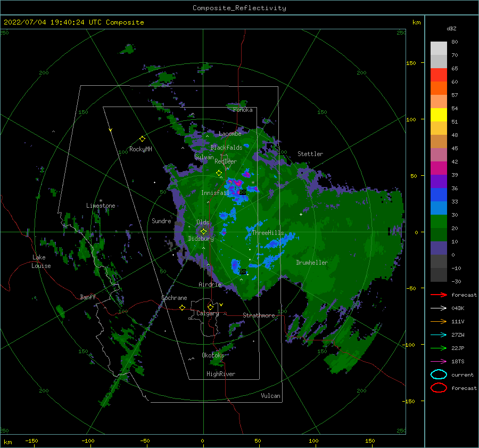Select the yellow diamond marker below RedDeer
The image size is (479, 448).
[x=219, y=173]
